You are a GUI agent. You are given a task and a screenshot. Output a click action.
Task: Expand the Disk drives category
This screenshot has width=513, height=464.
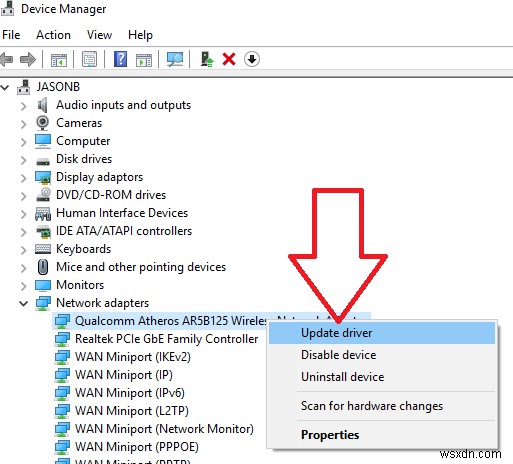tap(23, 160)
